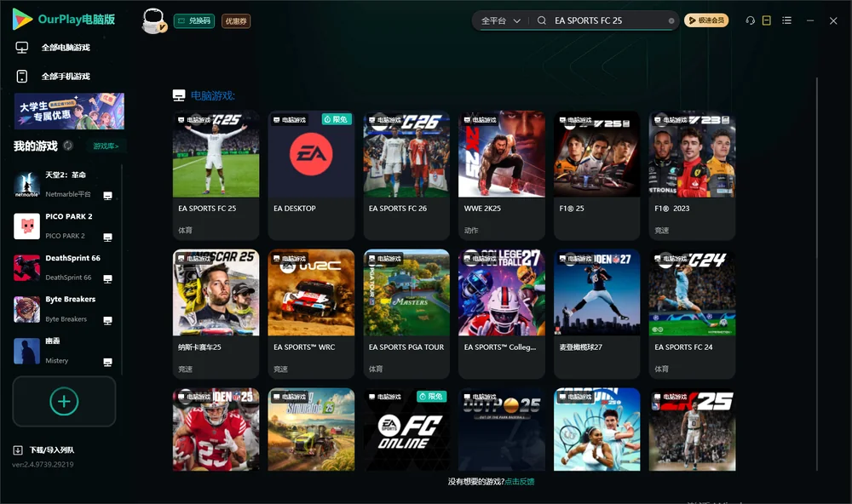This screenshot has height=504, width=852.
Task: Click the PC icon on DeathSprint 66 row
Action: tap(107, 278)
